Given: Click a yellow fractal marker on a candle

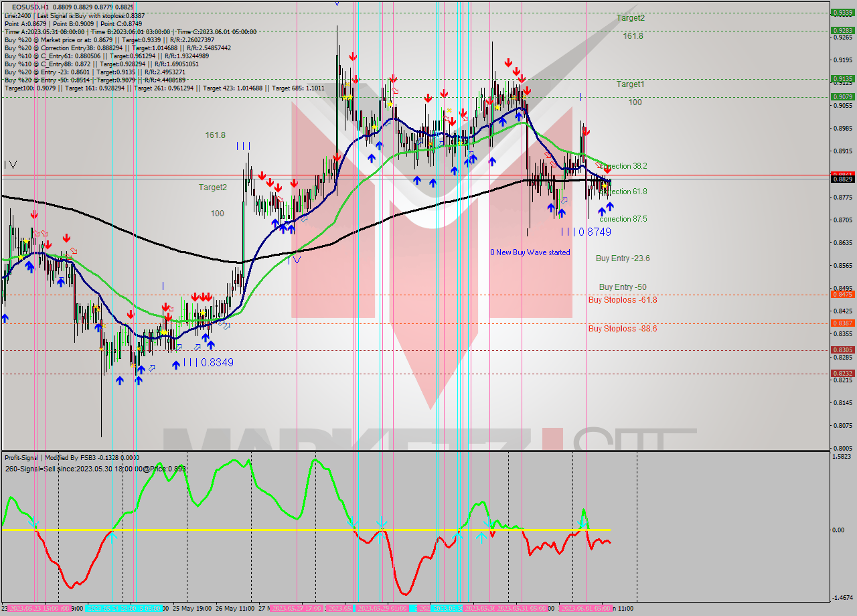Looking at the screenshot, I should [x=345, y=98].
